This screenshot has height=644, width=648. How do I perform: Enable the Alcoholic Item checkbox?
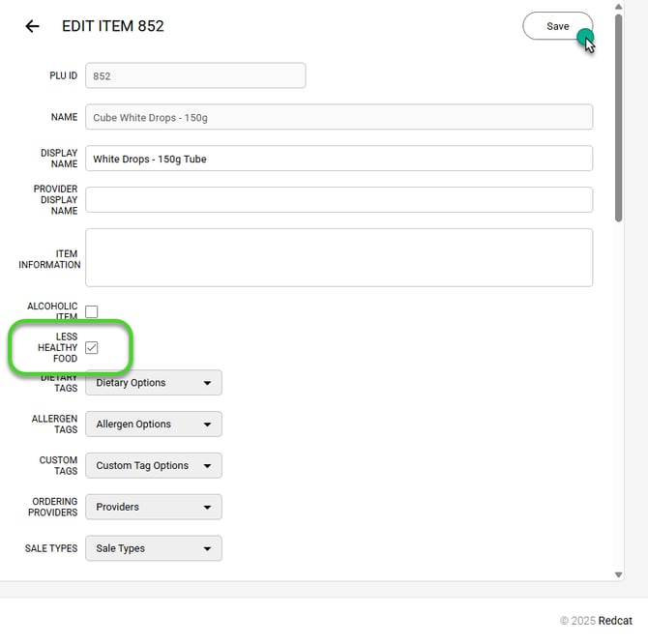[x=92, y=311]
